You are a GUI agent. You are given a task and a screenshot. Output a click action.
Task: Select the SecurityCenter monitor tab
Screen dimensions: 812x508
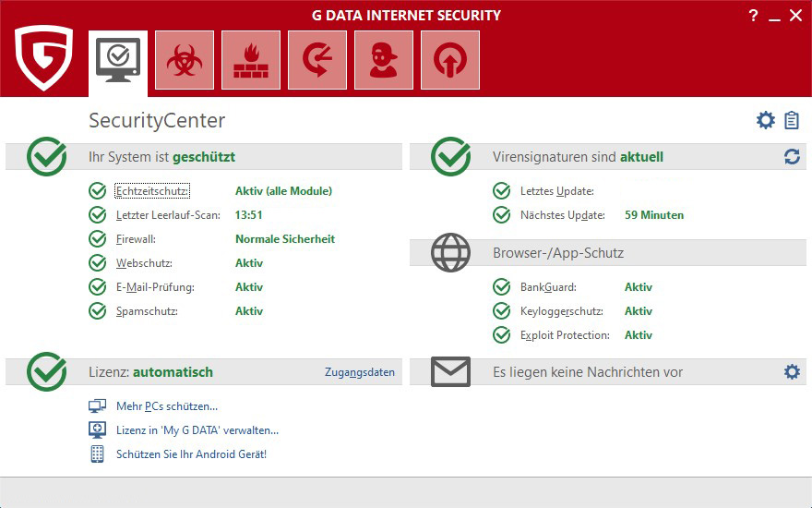(118, 60)
